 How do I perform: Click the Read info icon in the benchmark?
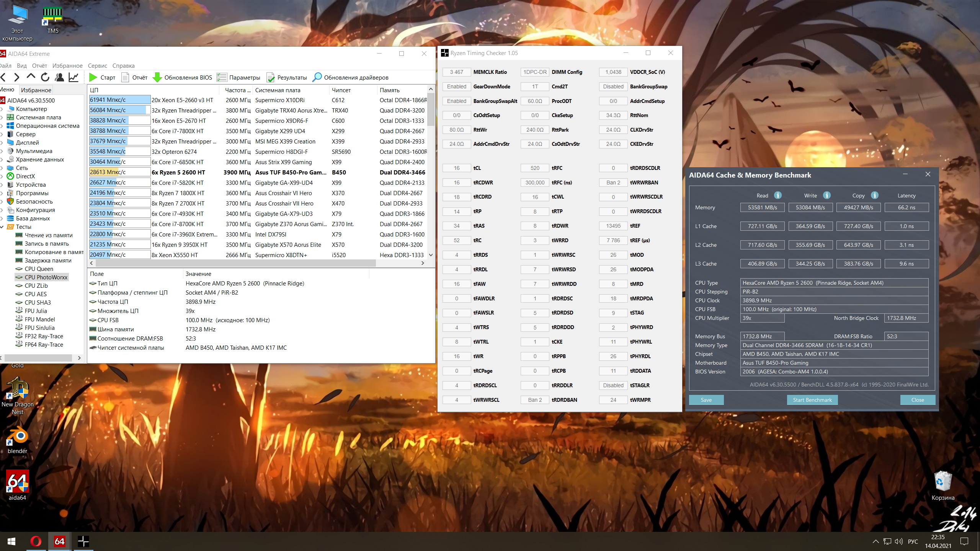coord(777,195)
